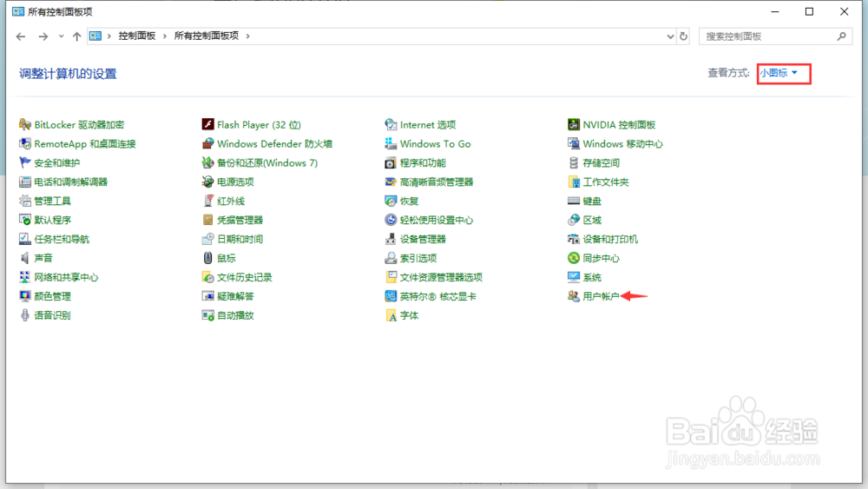Image resolution: width=868 pixels, height=489 pixels.
Task: Expand chevron after 控制面板 breadcrumb
Action: coord(165,36)
